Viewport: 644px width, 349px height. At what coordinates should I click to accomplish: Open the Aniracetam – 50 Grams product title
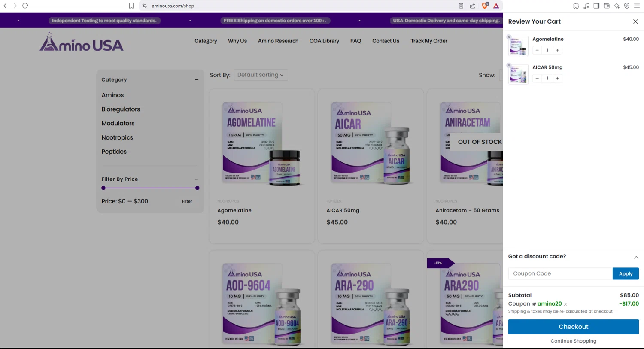tap(467, 210)
